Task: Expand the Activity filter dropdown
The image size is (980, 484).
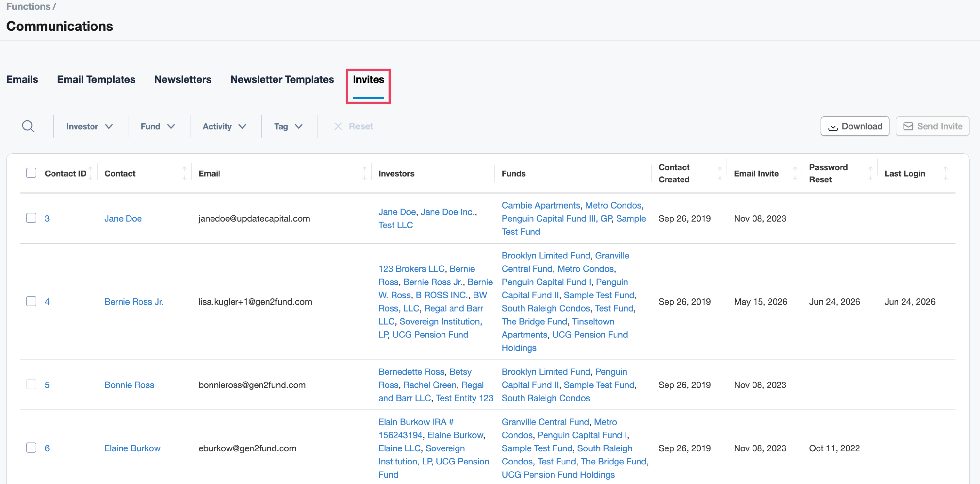Action: (224, 126)
